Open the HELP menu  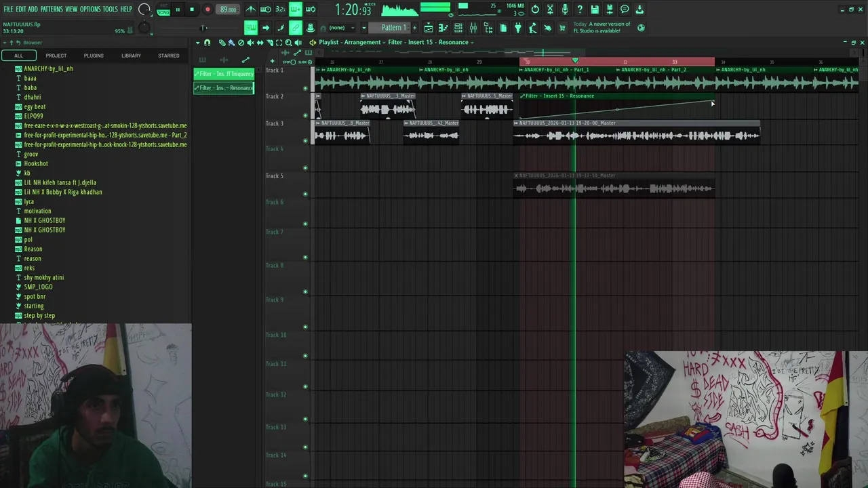point(126,9)
